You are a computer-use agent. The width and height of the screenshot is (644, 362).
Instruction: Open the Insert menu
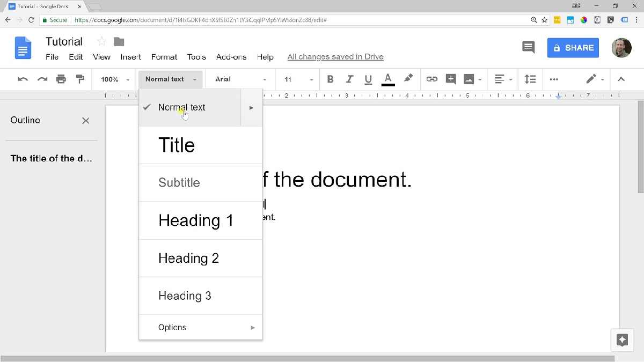click(131, 57)
